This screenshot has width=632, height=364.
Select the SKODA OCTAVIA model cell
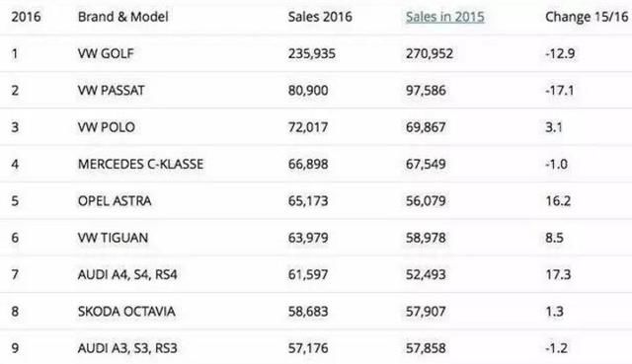pos(126,312)
